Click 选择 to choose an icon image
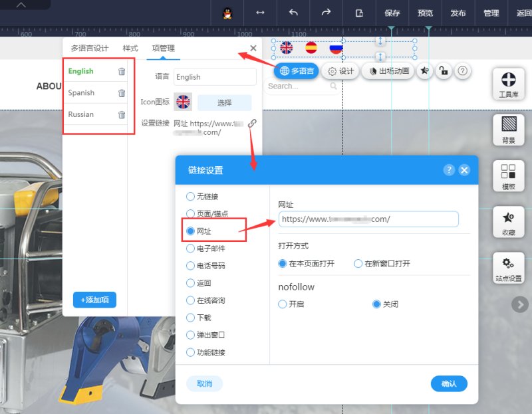Image resolution: width=532 pixels, height=414 pixels. pyautogui.click(x=225, y=103)
